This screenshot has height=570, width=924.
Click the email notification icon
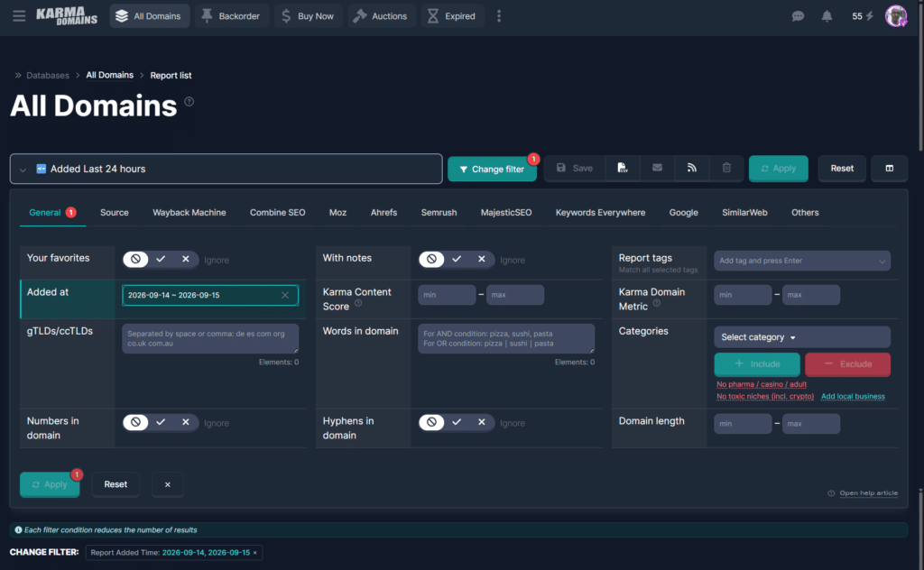tap(657, 168)
